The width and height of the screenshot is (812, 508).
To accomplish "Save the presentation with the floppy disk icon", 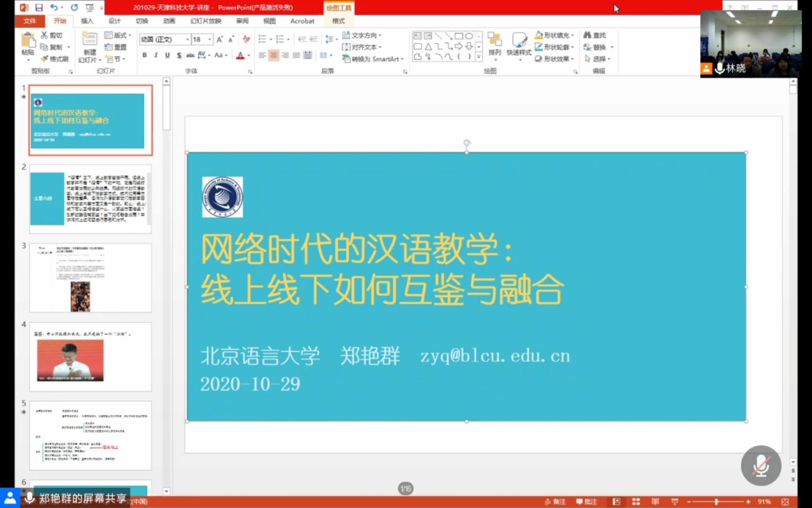I will click(39, 8).
